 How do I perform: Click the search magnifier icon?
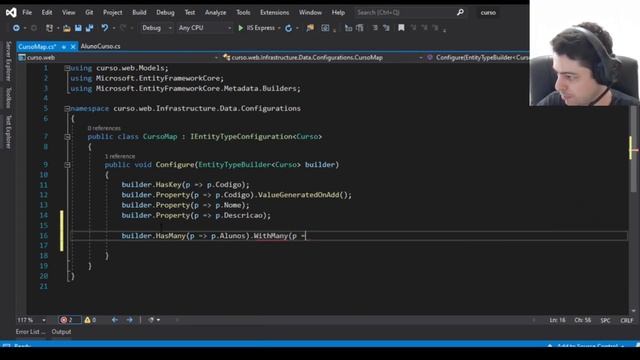tap(460, 12)
